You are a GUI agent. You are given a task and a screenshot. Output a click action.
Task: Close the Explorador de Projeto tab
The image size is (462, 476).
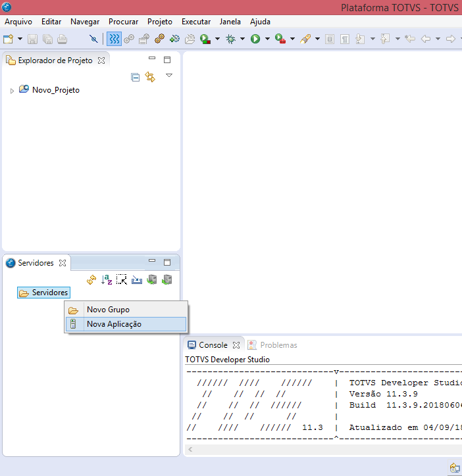click(101, 60)
